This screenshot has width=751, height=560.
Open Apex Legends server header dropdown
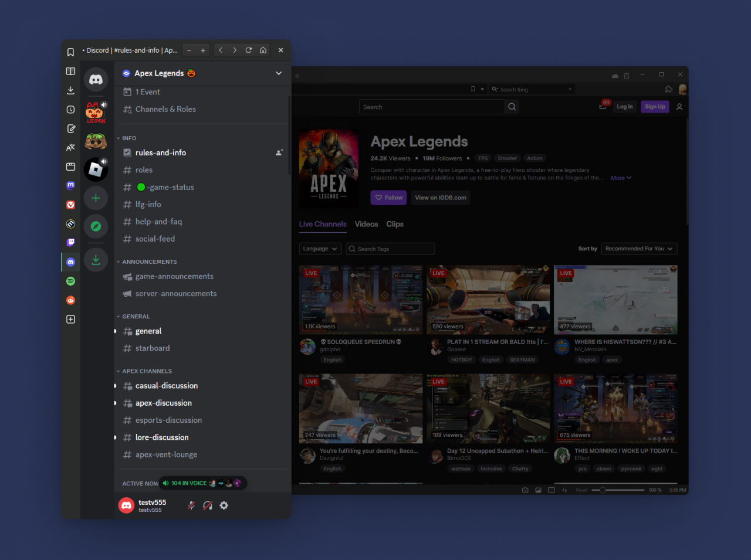click(279, 73)
